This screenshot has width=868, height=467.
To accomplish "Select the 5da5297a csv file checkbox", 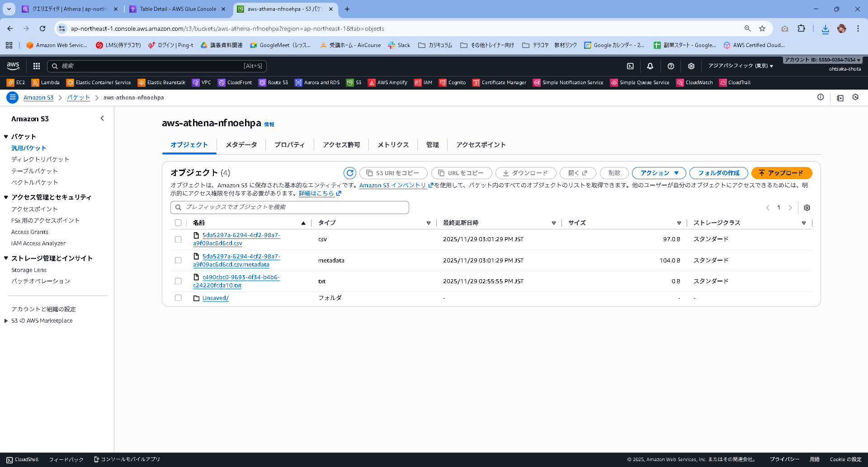I will (178, 239).
